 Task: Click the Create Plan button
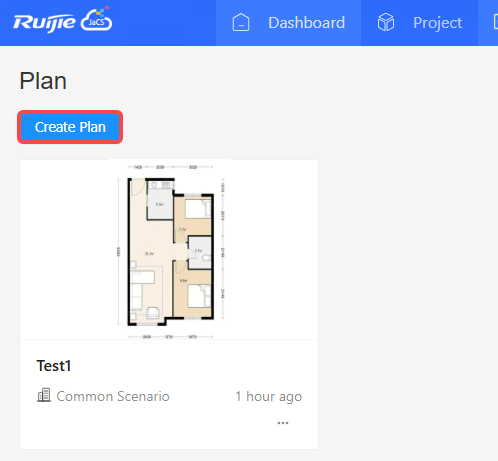coord(70,127)
